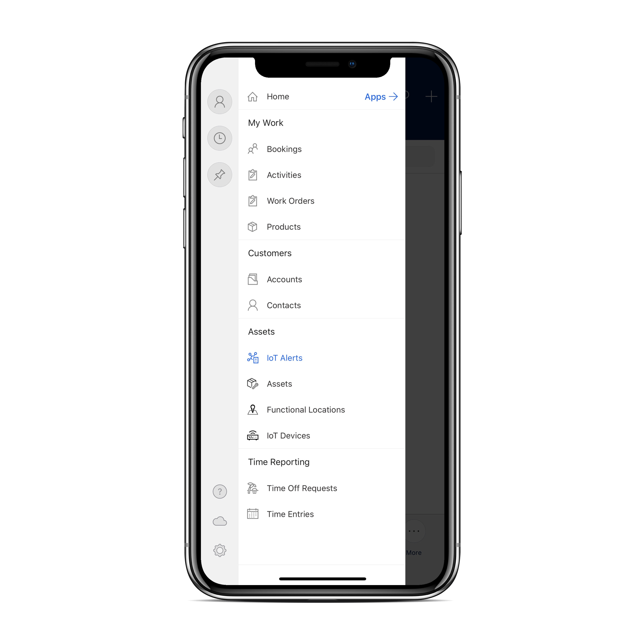Open Work Orders section
The image size is (644, 644).
pyautogui.click(x=289, y=201)
